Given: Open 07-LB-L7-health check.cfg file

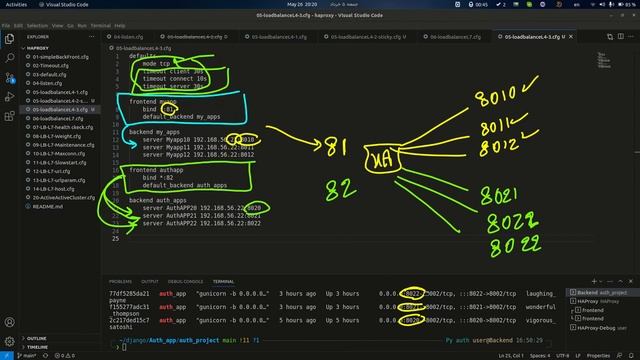Looking at the screenshot, I should [x=62, y=127].
